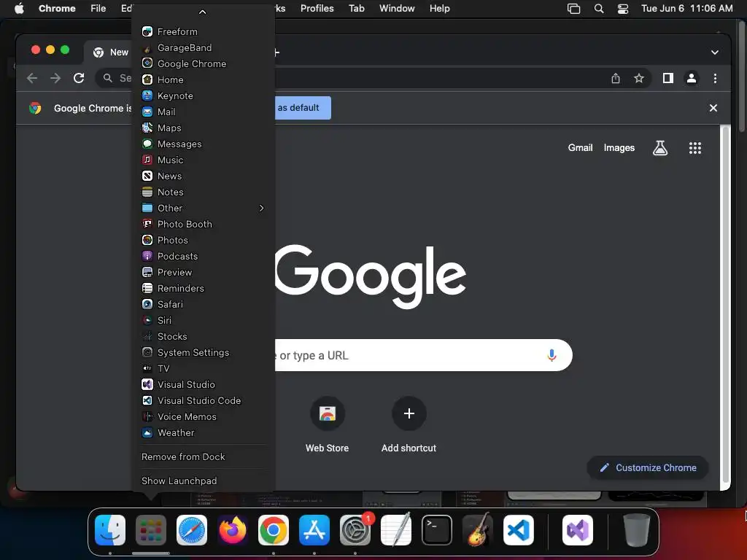This screenshot has height=560, width=747.
Task: Click the Chrome page vertical scrollbar
Action: click(725, 305)
